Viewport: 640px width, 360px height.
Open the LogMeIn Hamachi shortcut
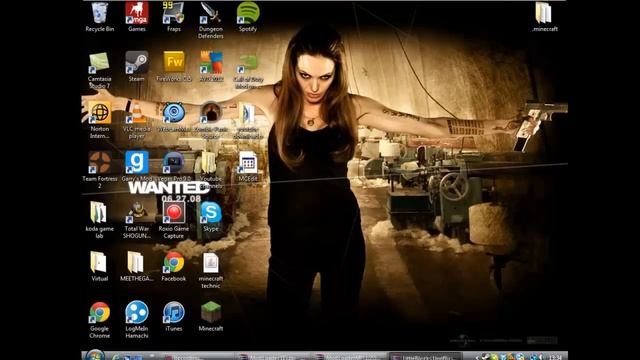[x=137, y=313]
